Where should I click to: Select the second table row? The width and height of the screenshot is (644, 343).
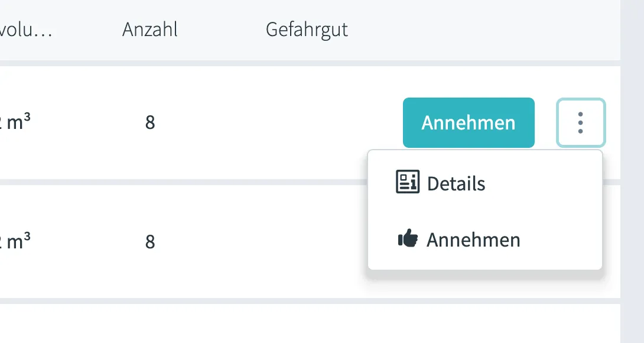click(x=207, y=241)
